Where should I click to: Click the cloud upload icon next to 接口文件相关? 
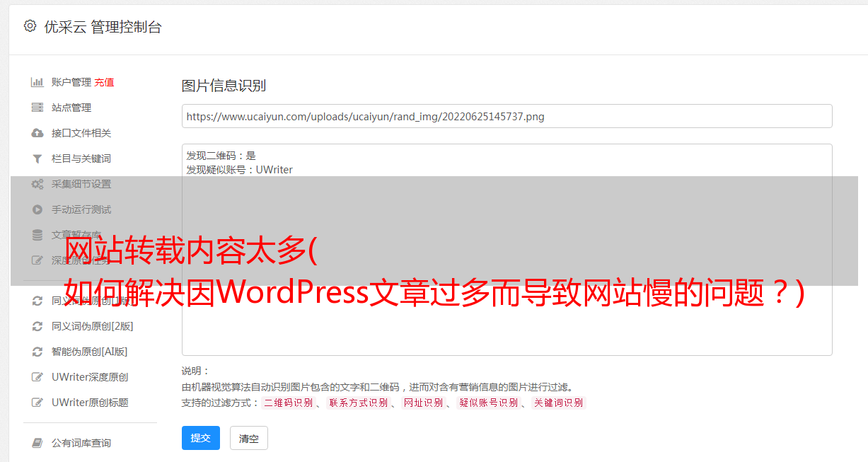(x=37, y=133)
